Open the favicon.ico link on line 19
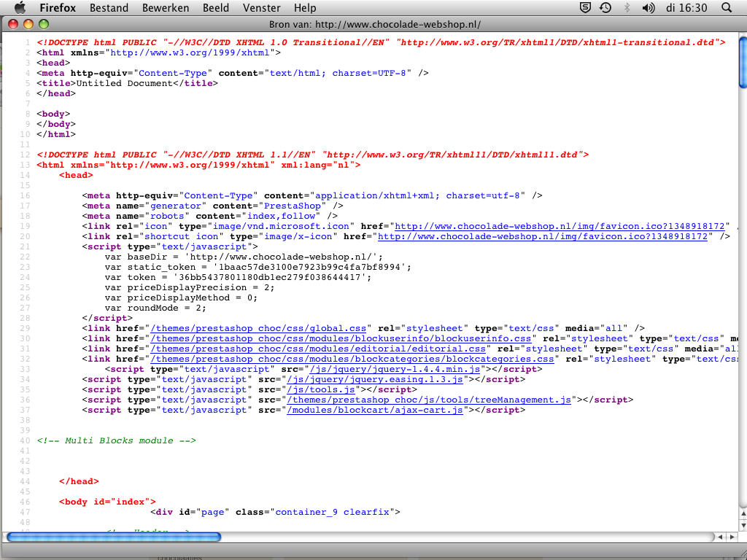 point(560,226)
